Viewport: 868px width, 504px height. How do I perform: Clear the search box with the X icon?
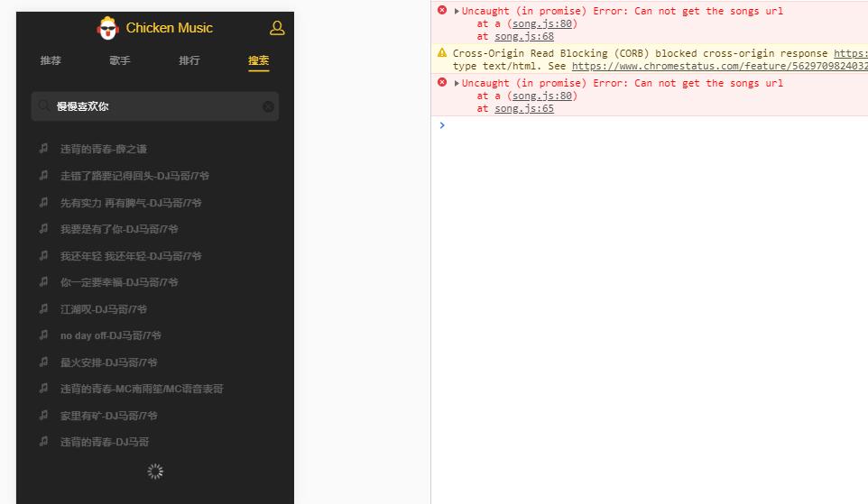(268, 106)
